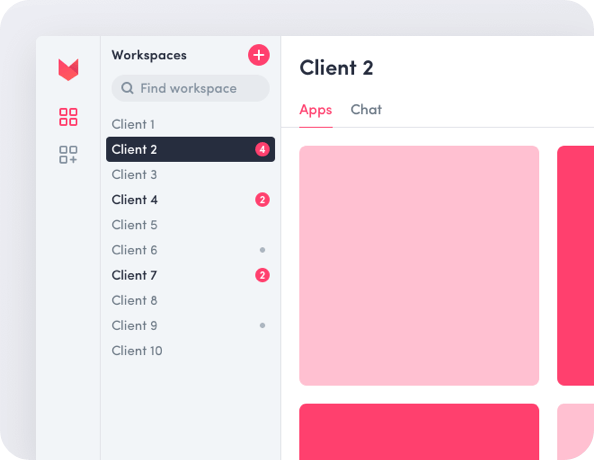Open the Client 6 workspace
This screenshot has width=594, height=460.
pyautogui.click(x=191, y=250)
